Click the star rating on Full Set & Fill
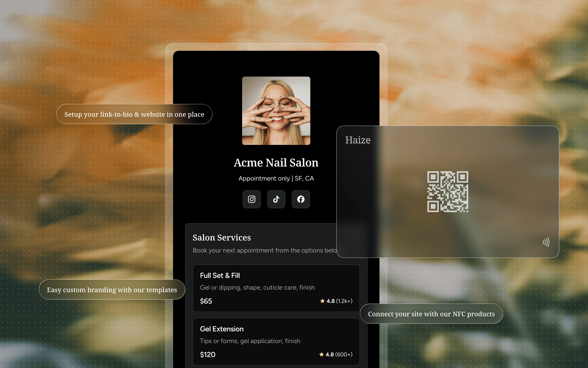Viewport: 588px width, 368px height. pos(322,301)
